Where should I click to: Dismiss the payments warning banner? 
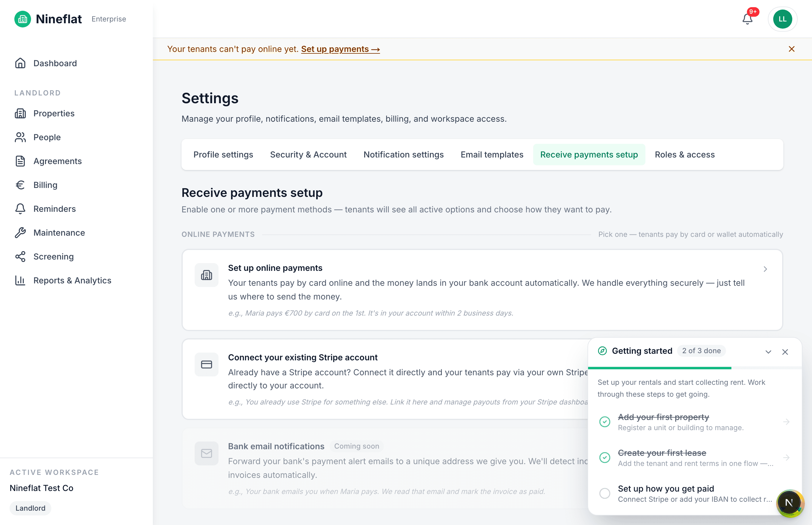tap(791, 49)
